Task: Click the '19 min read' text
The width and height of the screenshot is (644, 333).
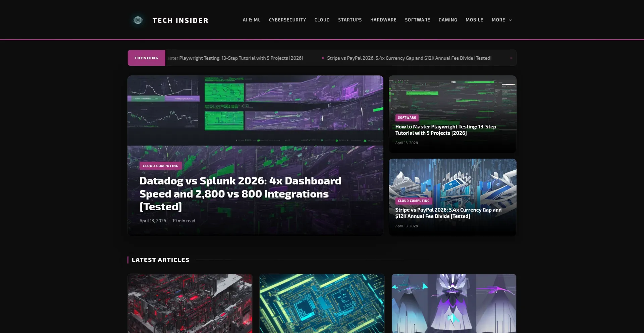Action: 184,221
